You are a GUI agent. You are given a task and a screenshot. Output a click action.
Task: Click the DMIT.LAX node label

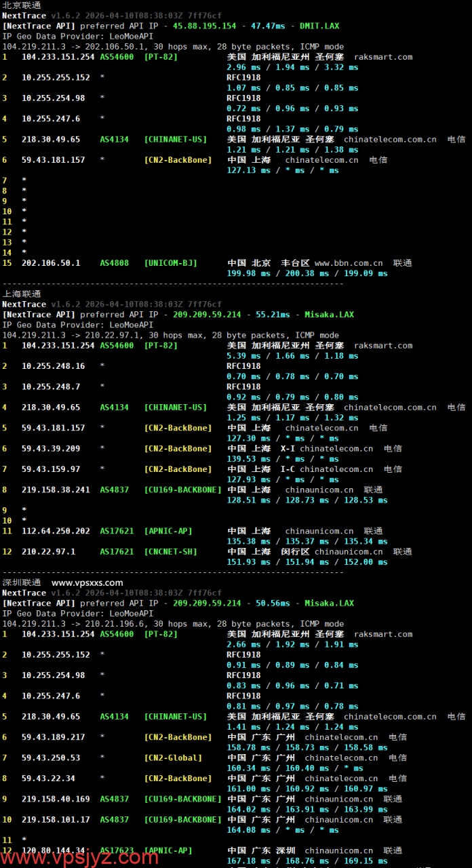(x=320, y=26)
